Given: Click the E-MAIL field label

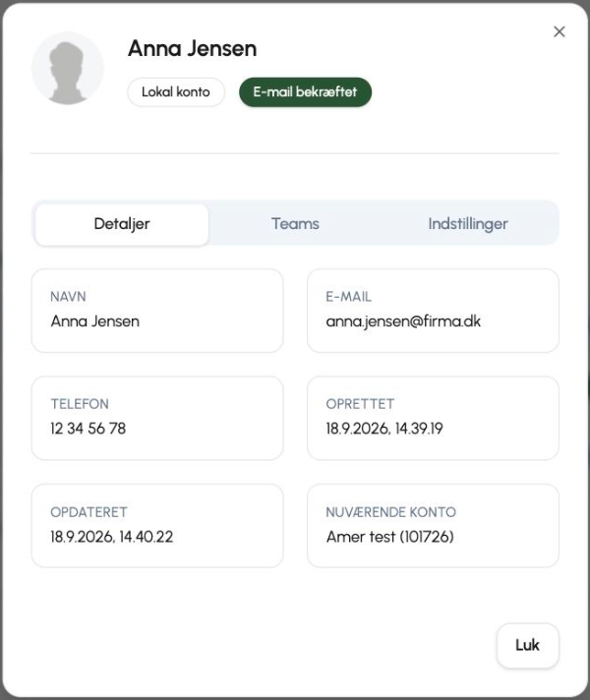Looking at the screenshot, I should click(x=348, y=297).
